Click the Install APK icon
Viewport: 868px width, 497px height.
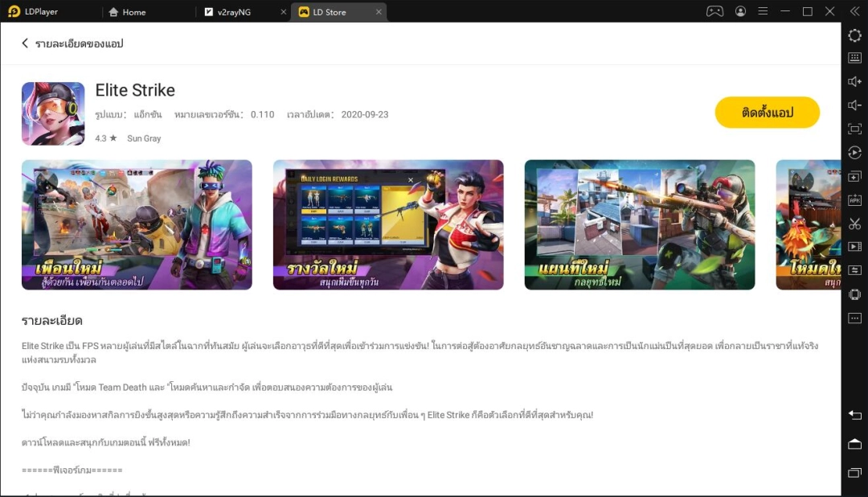click(x=855, y=200)
